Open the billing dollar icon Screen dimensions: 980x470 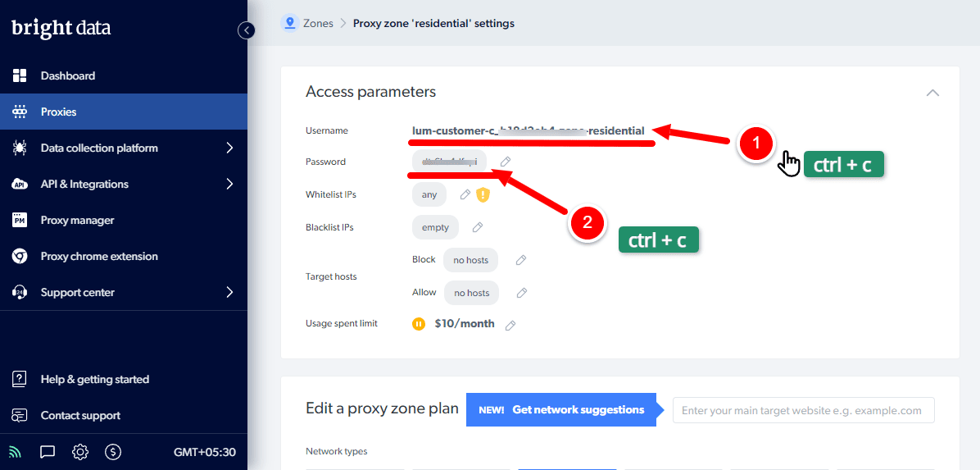pyautogui.click(x=113, y=452)
